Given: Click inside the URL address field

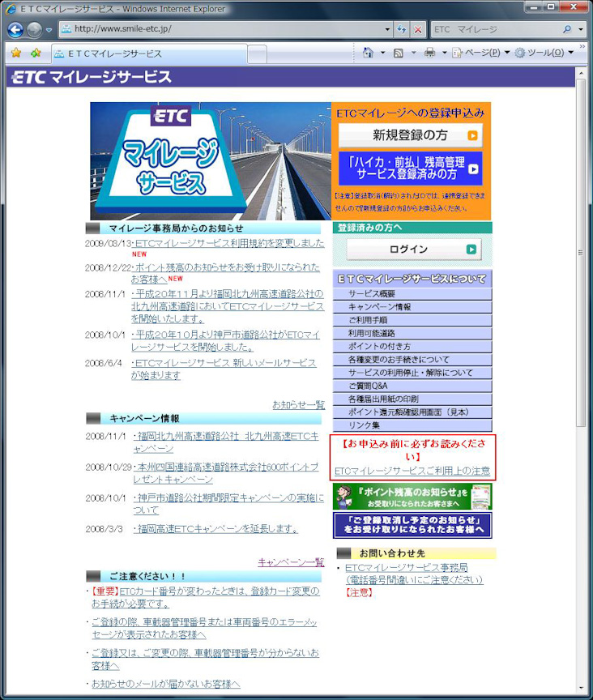Looking at the screenshot, I should click(x=228, y=29).
